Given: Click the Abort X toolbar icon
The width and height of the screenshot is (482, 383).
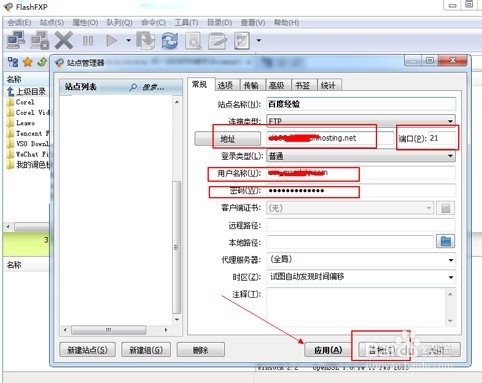Looking at the screenshot, I should coord(64,40).
